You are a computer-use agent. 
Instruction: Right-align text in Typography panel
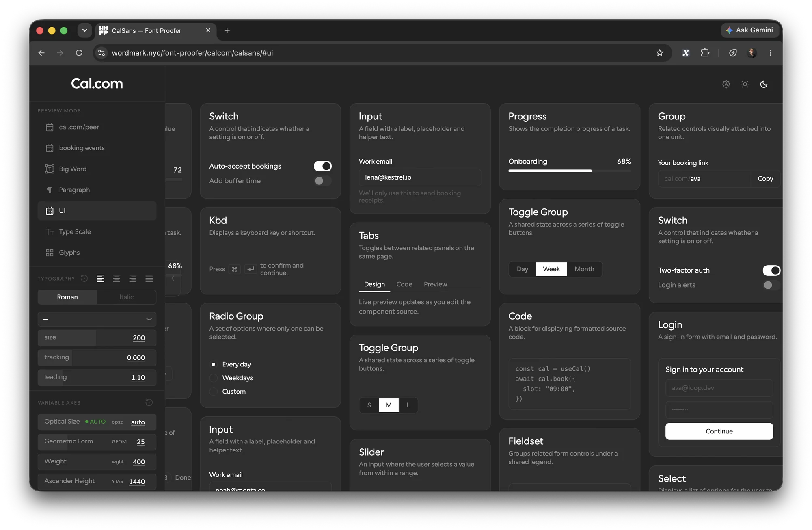click(x=133, y=278)
